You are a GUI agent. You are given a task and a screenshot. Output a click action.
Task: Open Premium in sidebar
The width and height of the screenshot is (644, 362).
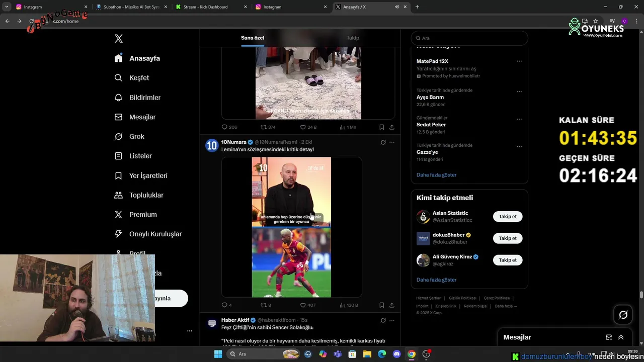(x=135, y=214)
